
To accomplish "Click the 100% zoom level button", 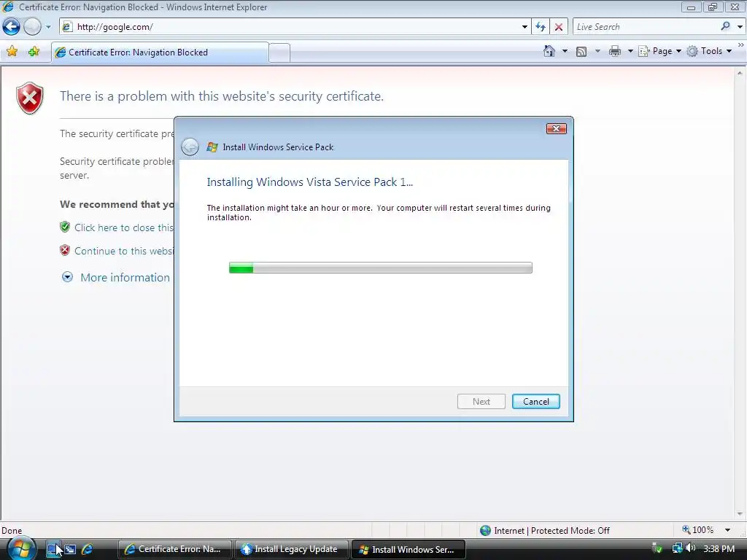I will pos(698,530).
